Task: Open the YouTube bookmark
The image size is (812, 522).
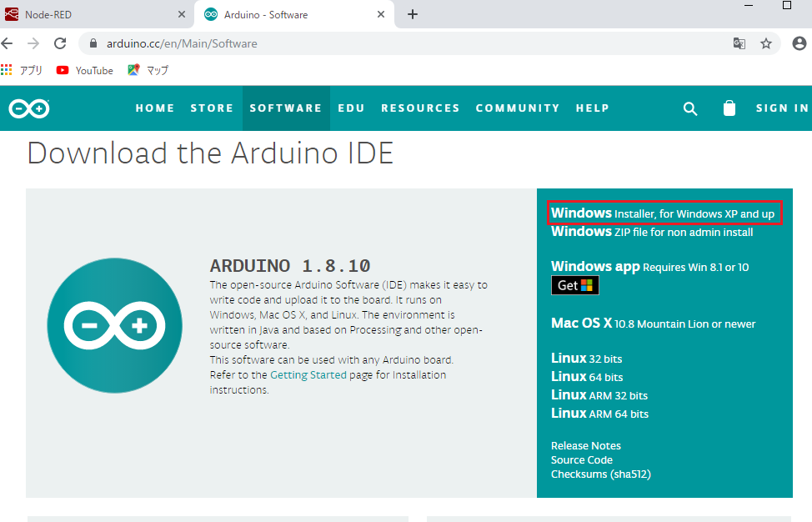Action: 85,71
